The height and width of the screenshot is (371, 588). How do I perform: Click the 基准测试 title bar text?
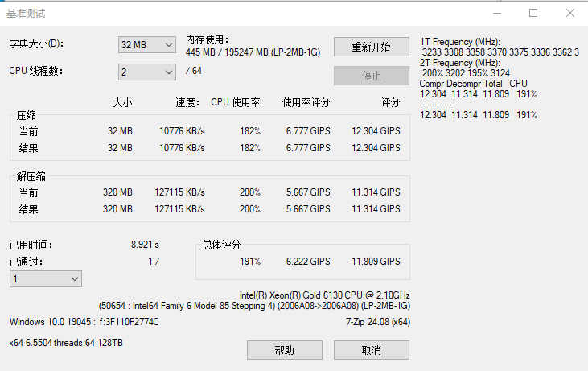pyautogui.click(x=27, y=14)
